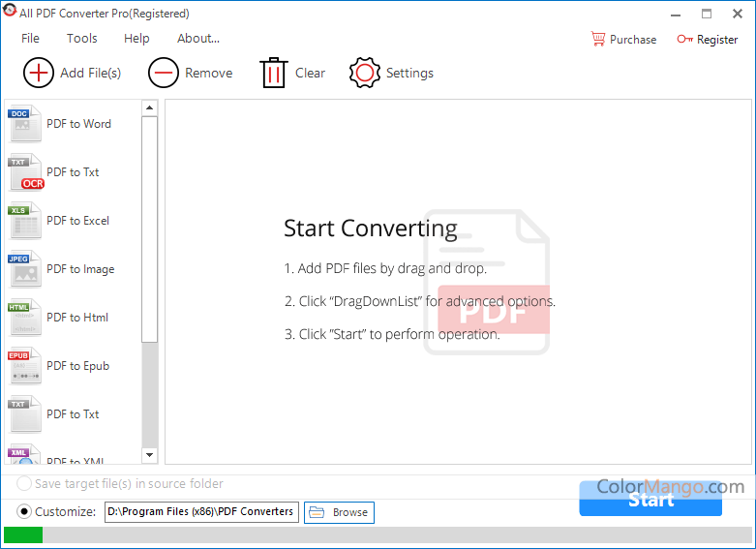Viewport: 756px width, 549px height.
Task: Click the folder icon on Browse button
Action: 317,512
